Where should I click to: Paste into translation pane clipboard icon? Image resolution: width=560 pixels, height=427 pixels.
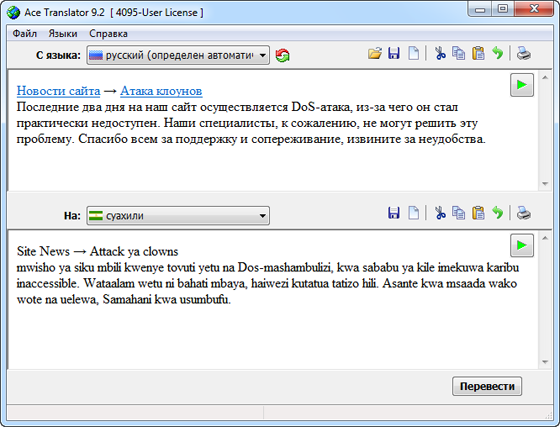click(x=478, y=213)
